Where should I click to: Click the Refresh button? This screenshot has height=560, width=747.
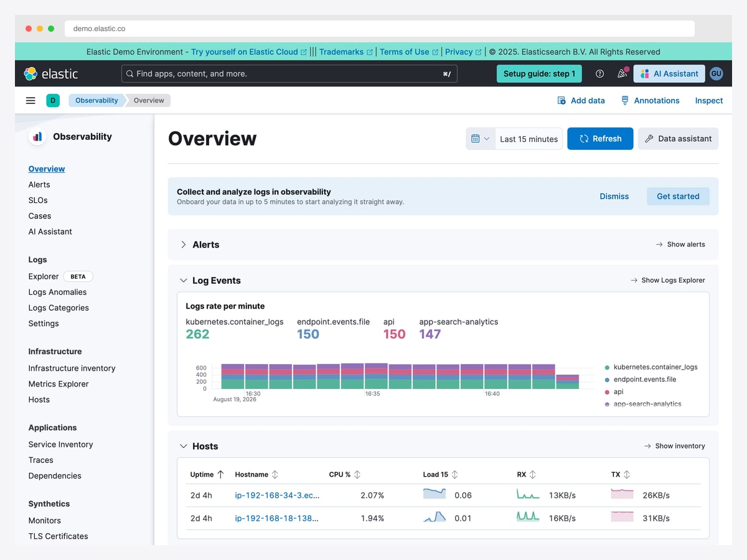click(600, 139)
